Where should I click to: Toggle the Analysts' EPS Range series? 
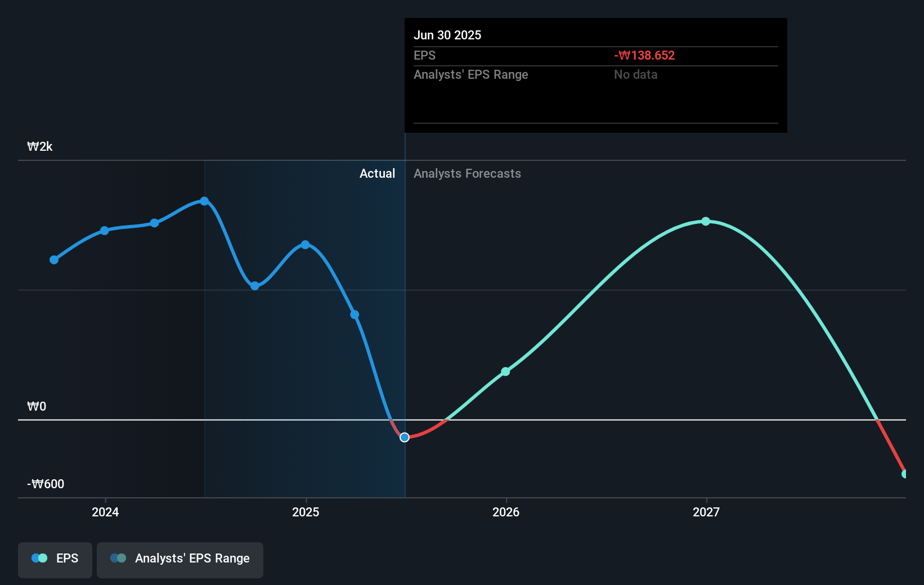[180, 559]
